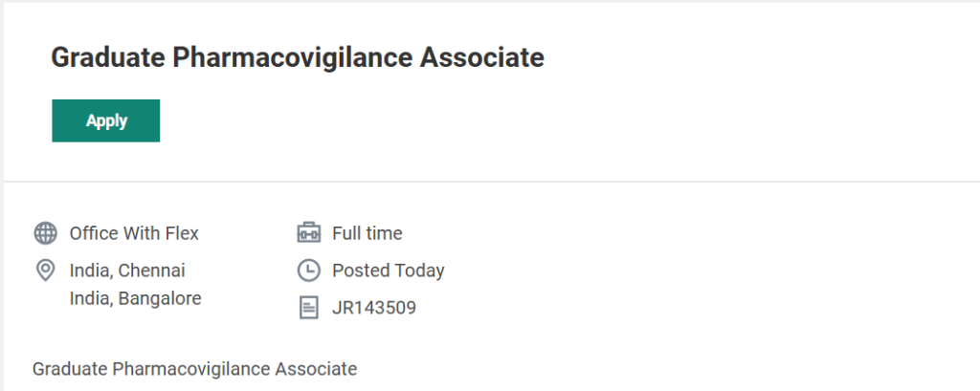Click the word Chennai in the location list
This screenshot has width=980, height=391.
click(x=152, y=271)
